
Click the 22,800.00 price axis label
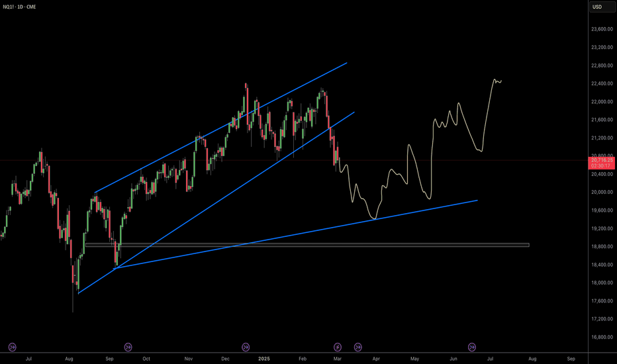(602, 66)
